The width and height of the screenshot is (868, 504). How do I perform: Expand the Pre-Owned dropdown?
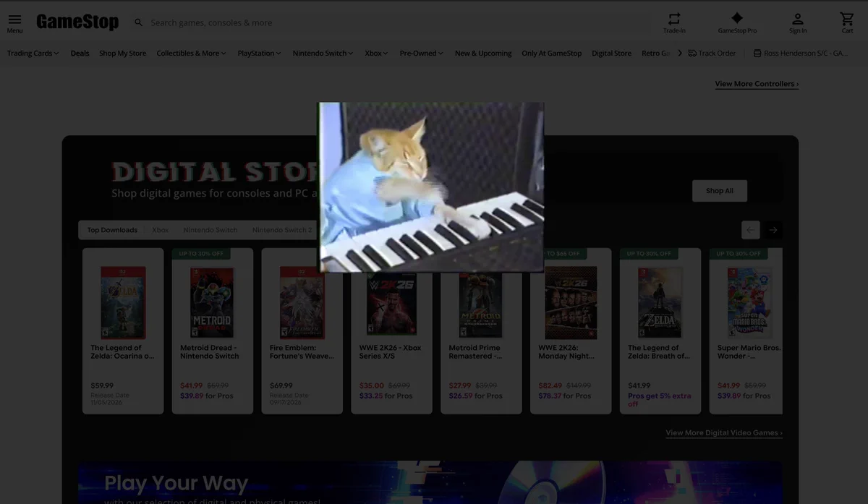click(421, 53)
